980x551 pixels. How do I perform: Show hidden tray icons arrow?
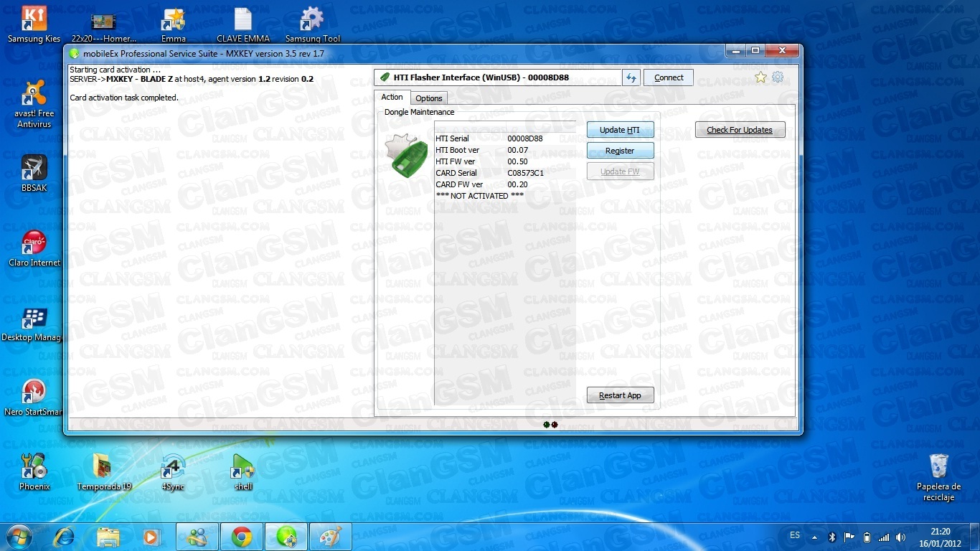pyautogui.click(x=814, y=537)
